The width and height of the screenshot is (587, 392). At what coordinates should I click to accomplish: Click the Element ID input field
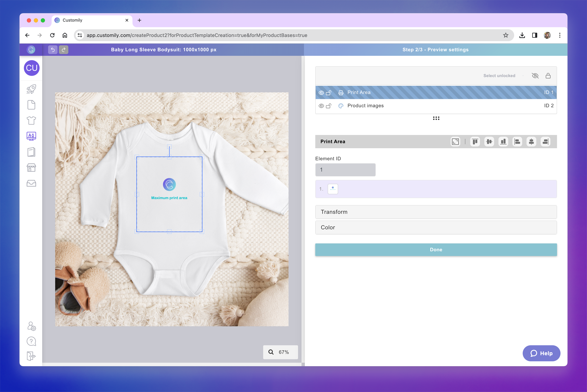coord(345,170)
